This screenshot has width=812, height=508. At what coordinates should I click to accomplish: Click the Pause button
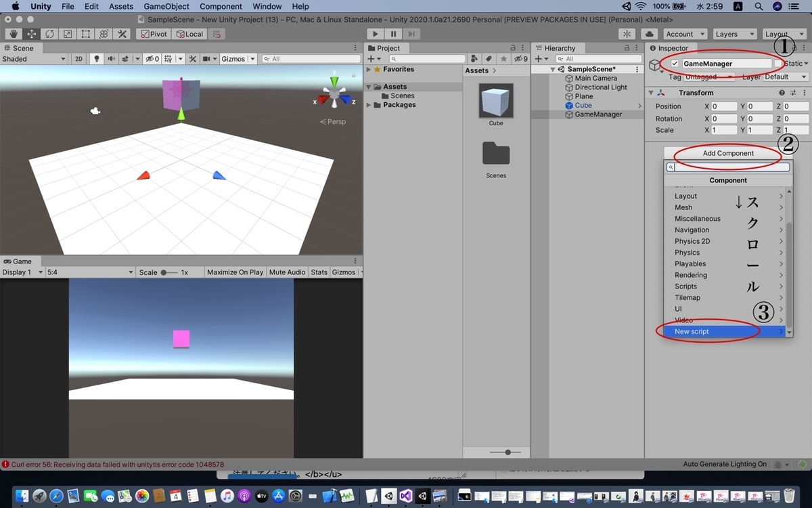point(393,34)
